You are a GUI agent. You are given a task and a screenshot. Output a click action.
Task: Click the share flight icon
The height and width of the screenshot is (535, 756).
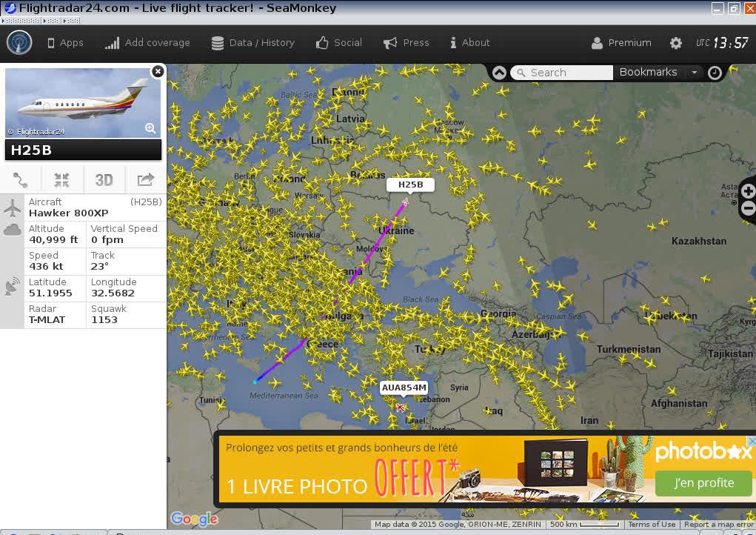pyautogui.click(x=146, y=180)
